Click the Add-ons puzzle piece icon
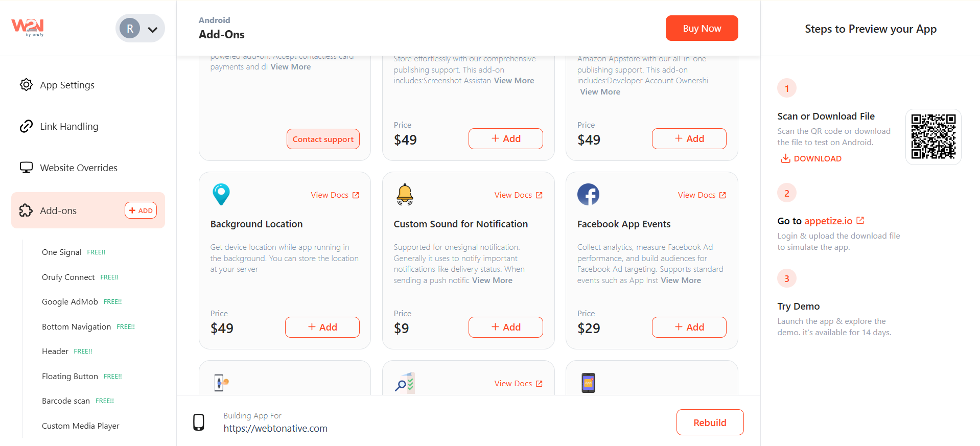Viewport: 980px width, 446px height. tap(26, 210)
